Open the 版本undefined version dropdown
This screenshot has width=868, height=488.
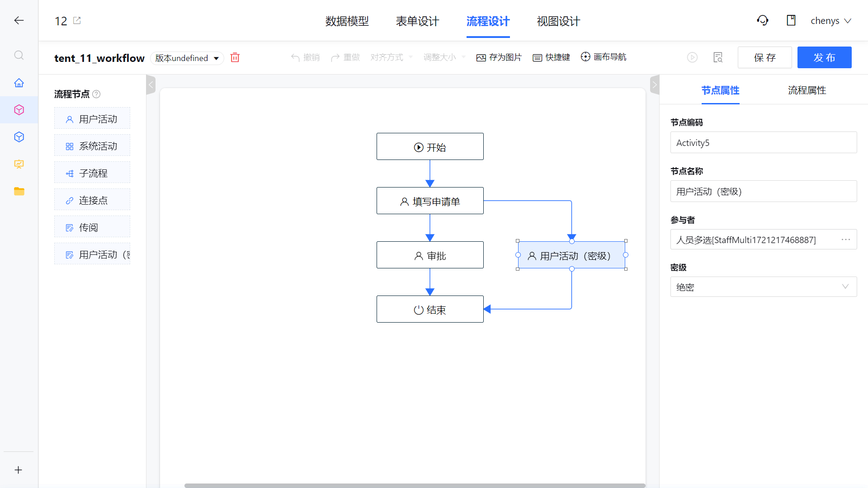(x=187, y=58)
